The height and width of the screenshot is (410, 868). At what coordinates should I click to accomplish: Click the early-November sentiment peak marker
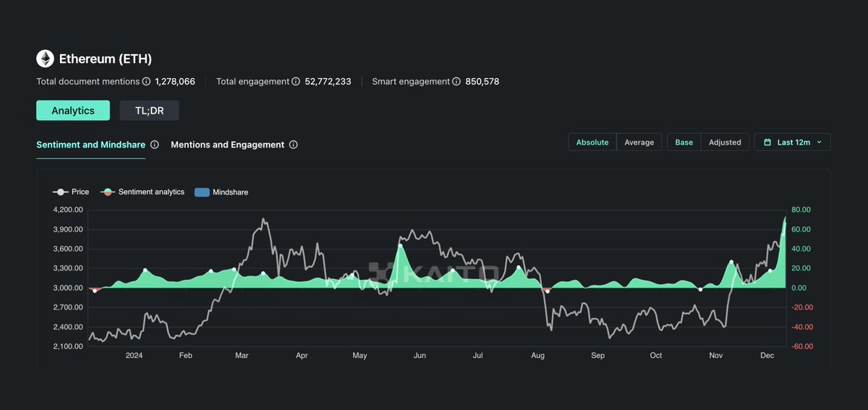(x=732, y=262)
